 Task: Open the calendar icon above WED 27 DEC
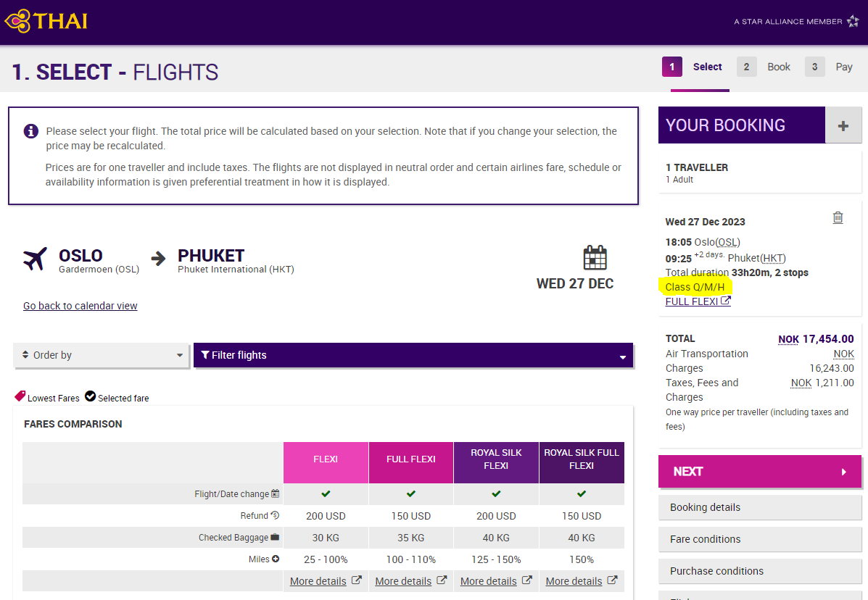(595, 258)
